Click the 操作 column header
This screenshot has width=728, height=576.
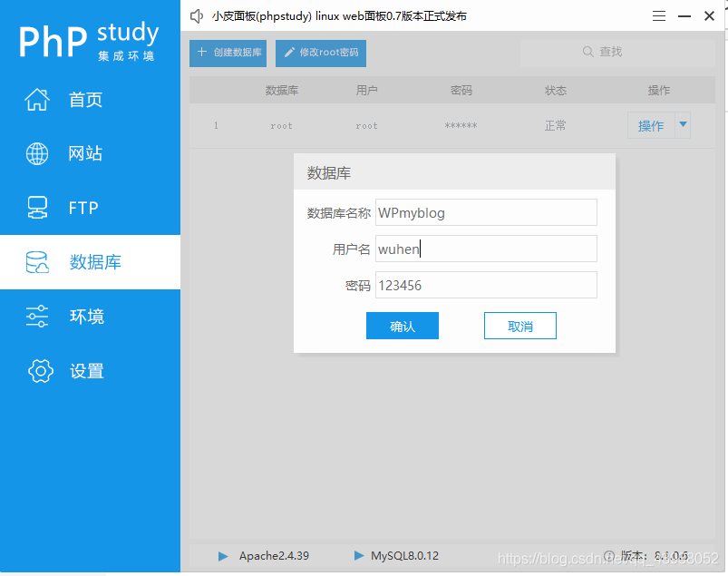[659, 90]
